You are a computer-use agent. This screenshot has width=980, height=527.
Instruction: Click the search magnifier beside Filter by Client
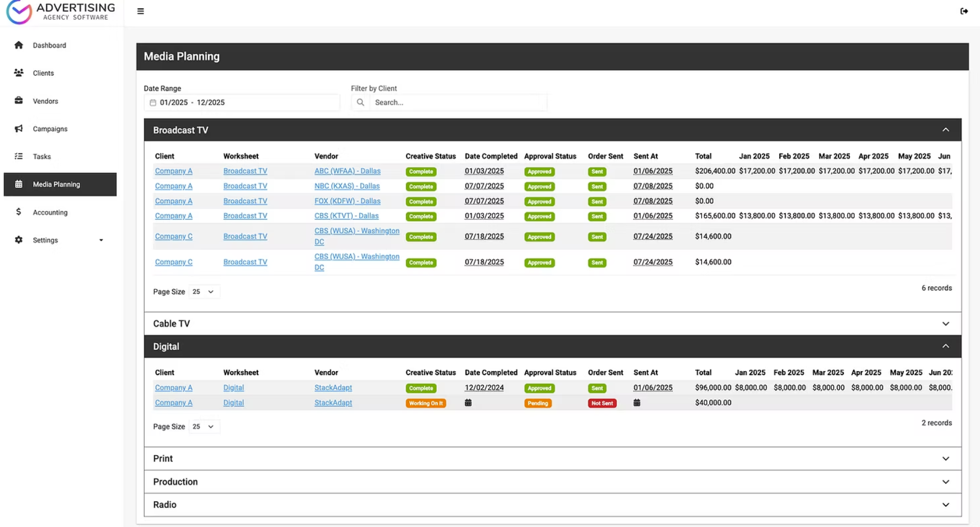[x=360, y=102]
